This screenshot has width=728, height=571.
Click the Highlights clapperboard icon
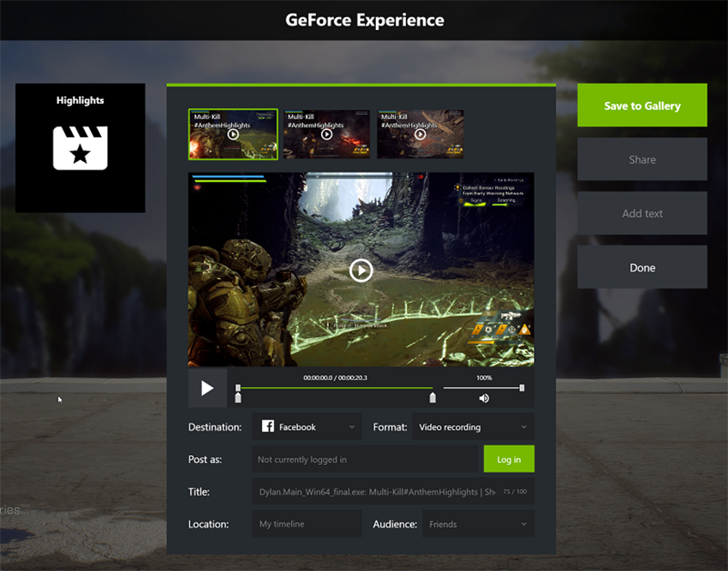coord(80,148)
